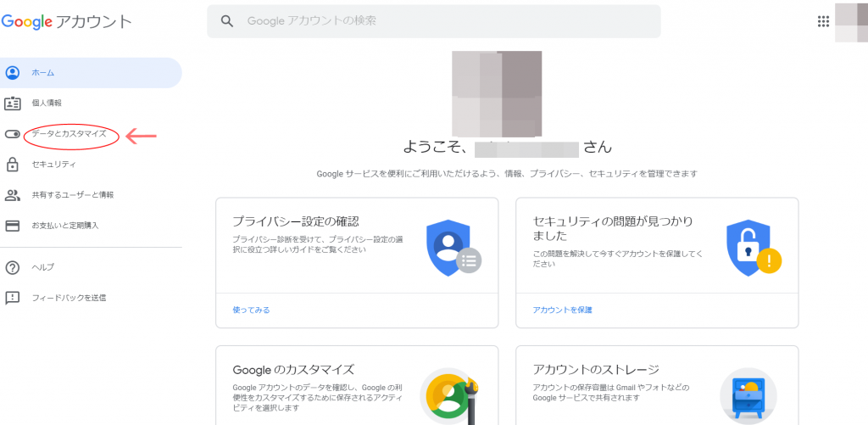Click the アカウントを保護 link
The image size is (868, 425).
[x=563, y=310]
